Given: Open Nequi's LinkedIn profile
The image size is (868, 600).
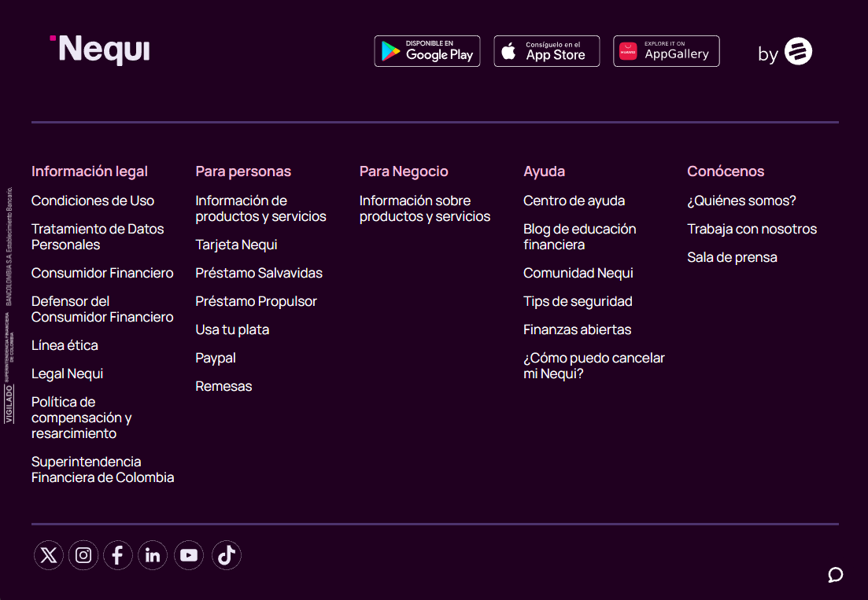Looking at the screenshot, I should point(153,555).
